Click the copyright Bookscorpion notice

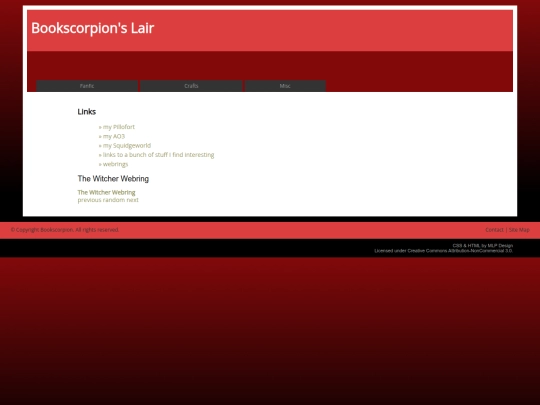coord(65,230)
